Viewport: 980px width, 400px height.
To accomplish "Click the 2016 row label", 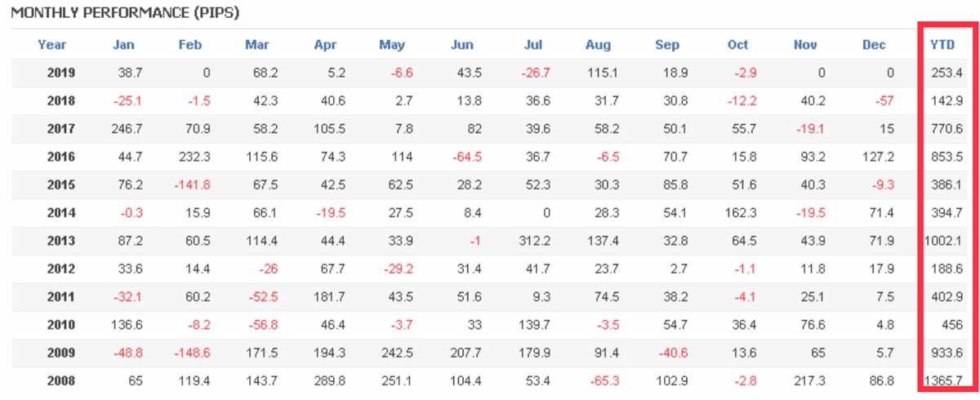I will (61, 157).
